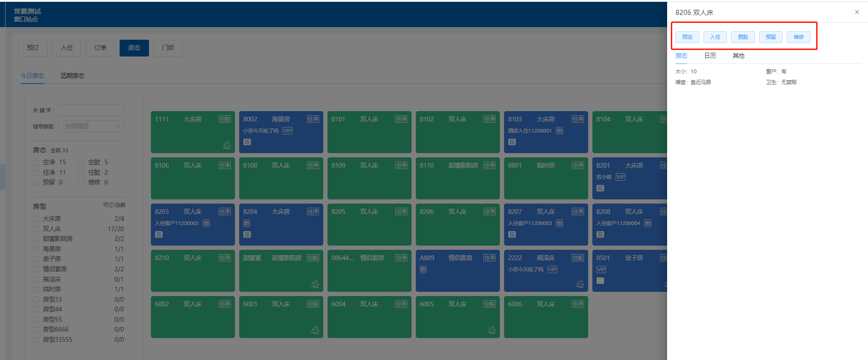Enable the 住脏 status filter checkbox

coord(81,173)
